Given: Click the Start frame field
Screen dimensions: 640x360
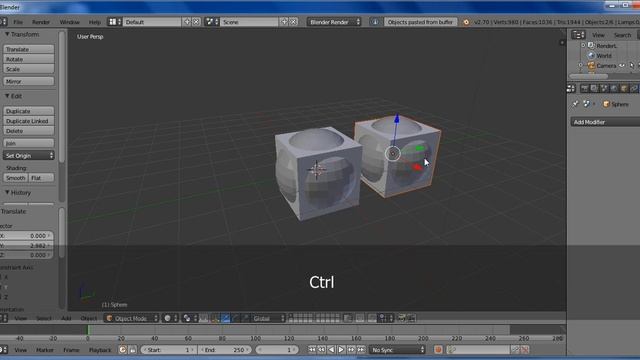Looking at the screenshot, I should pyautogui.click(x=169, y=350).
